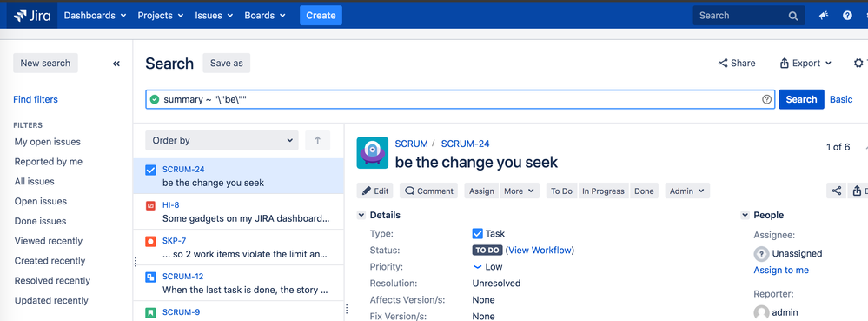Switch to Basic search mode
Screen dimensions: 868x321
[841, 100]
